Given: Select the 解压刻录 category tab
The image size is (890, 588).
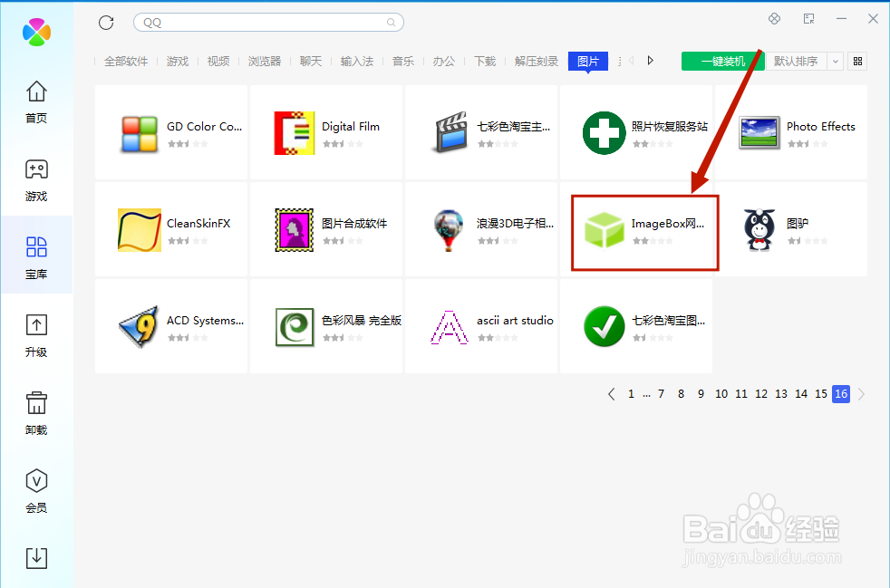Looking at the screenshot, I should (x=537, y=62).
